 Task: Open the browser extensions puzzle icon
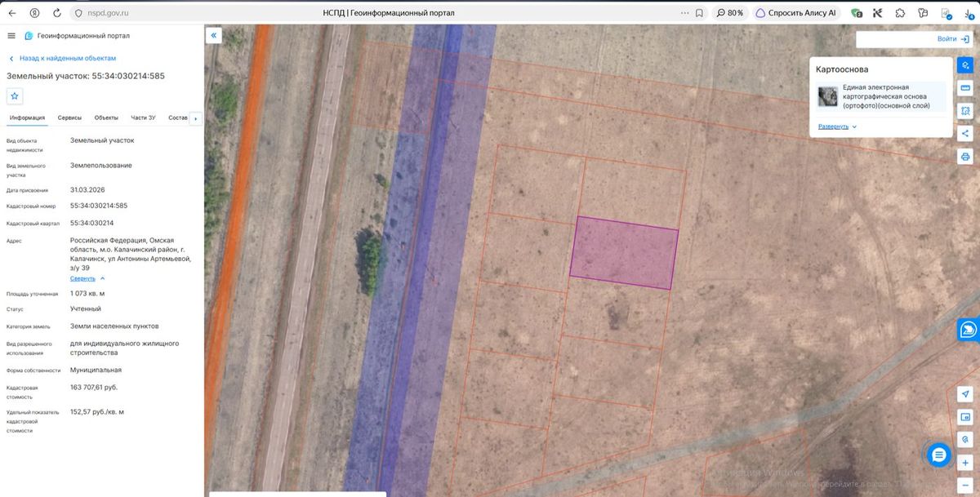tap(900, 13)
